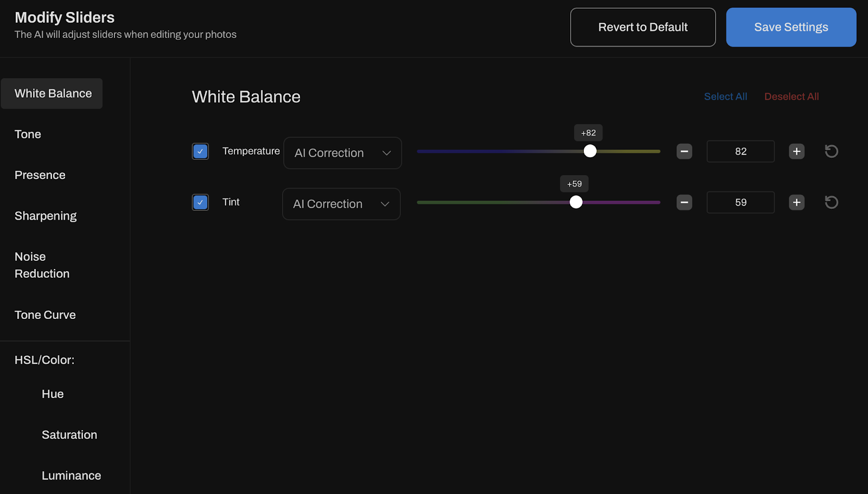The height and width of the screenshot is (494, 868).
Task: Decrease Tint with the minus button
Action: coord(684,202)
